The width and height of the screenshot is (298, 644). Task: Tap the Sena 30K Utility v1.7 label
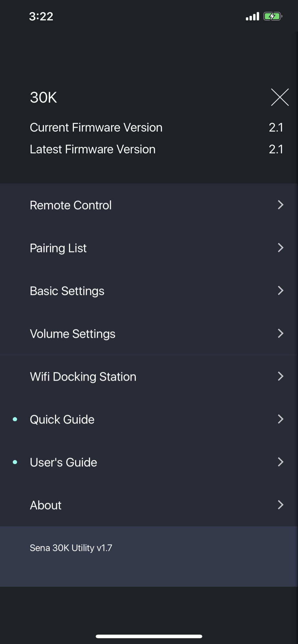[x=71, y=548]
